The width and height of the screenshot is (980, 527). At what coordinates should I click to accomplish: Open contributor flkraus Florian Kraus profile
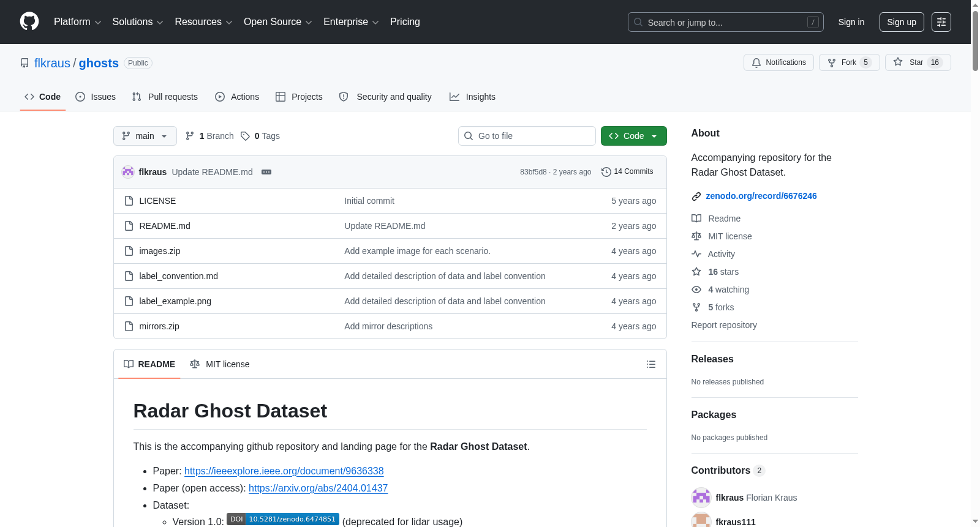[756, 498]
